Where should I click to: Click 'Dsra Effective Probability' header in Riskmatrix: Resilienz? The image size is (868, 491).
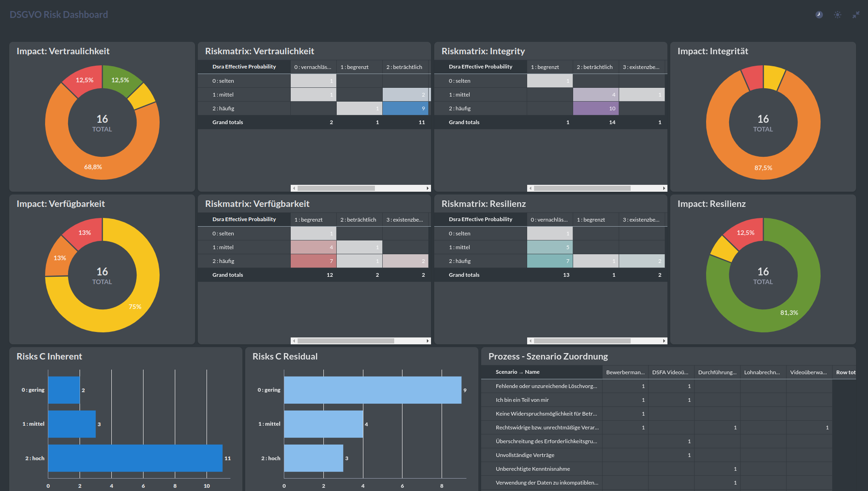click(480, 219)
